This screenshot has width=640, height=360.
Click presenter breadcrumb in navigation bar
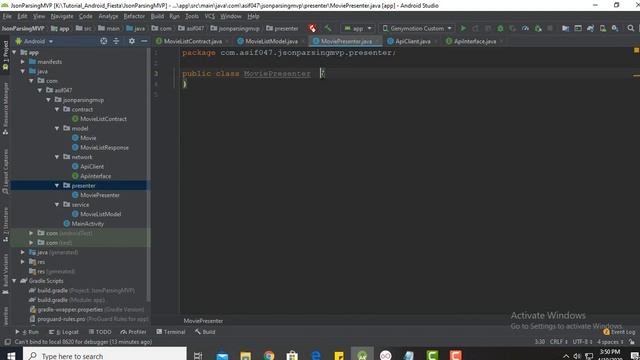(x=282, y=28)
